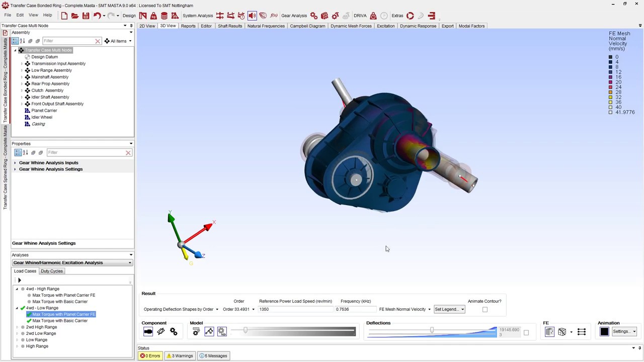Image resolution: width=644 pixels, height=362 pixels.
Task: Switch to the 2D View tab
Action: pos(147,26)
